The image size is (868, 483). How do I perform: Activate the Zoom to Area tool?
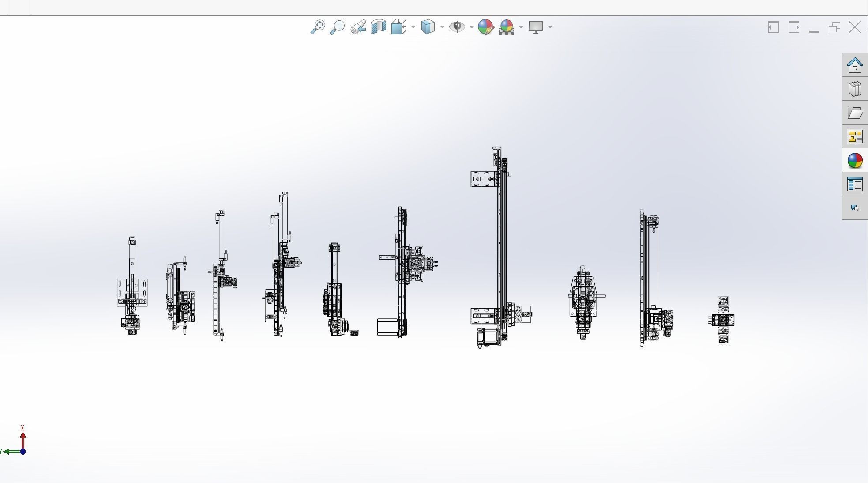338,27
